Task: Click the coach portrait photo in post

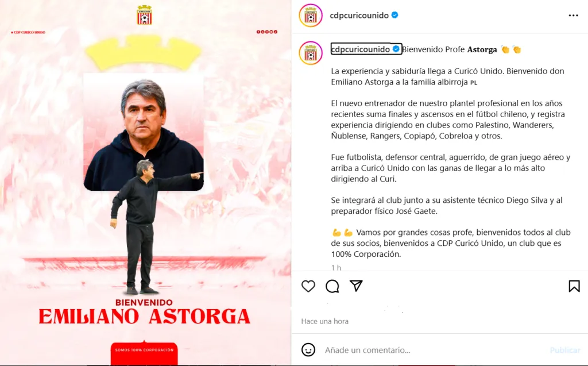Action: point(144,132)
